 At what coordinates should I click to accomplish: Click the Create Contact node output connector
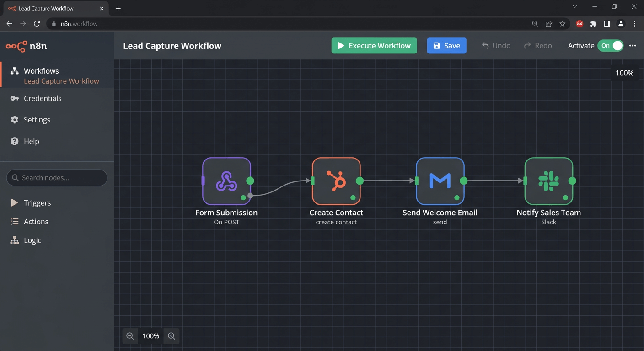point(360,181)
